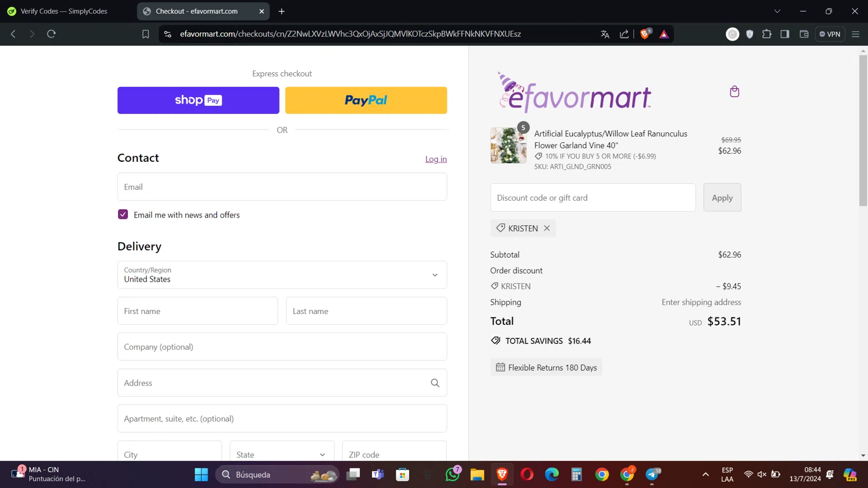Open Task View from the taskbar
Viewport: 868px width, 488px height.
(353, 475)
